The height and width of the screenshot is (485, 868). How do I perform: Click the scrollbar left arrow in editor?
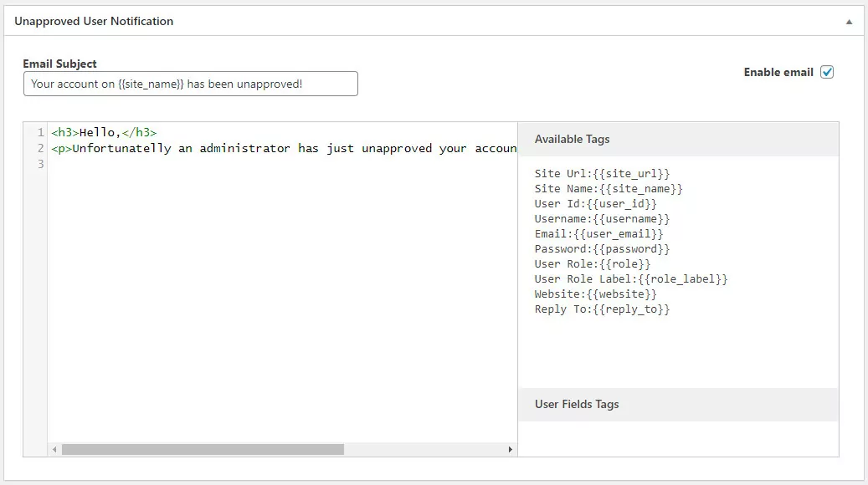[54, 450]
